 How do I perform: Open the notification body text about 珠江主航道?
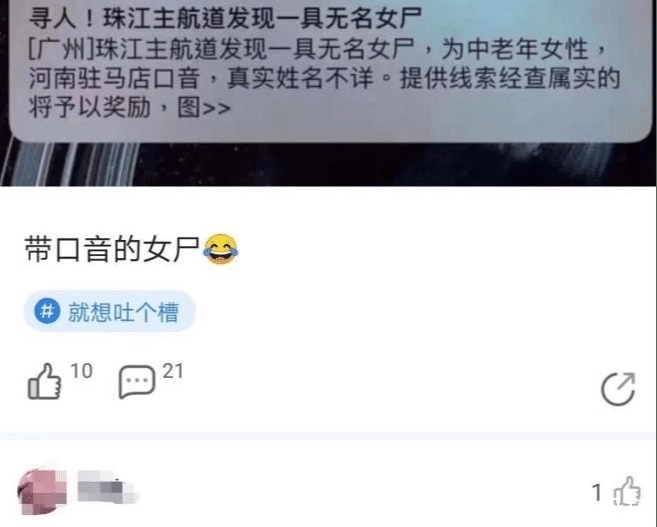323,78
